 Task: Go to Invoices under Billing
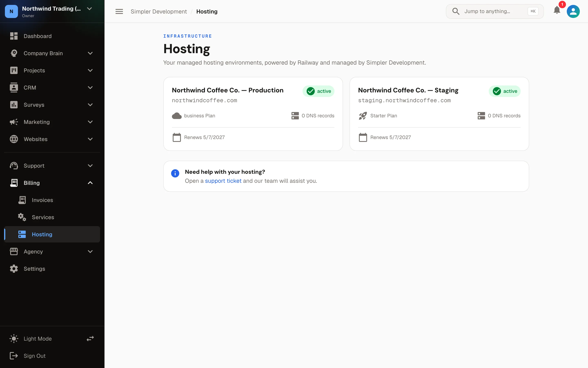52,200
